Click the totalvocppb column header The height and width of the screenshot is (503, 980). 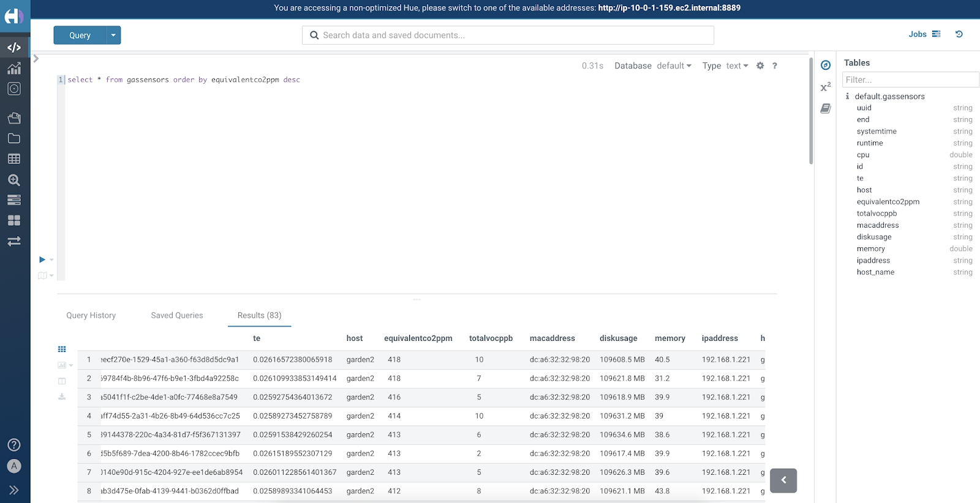(x=491, y=338)
